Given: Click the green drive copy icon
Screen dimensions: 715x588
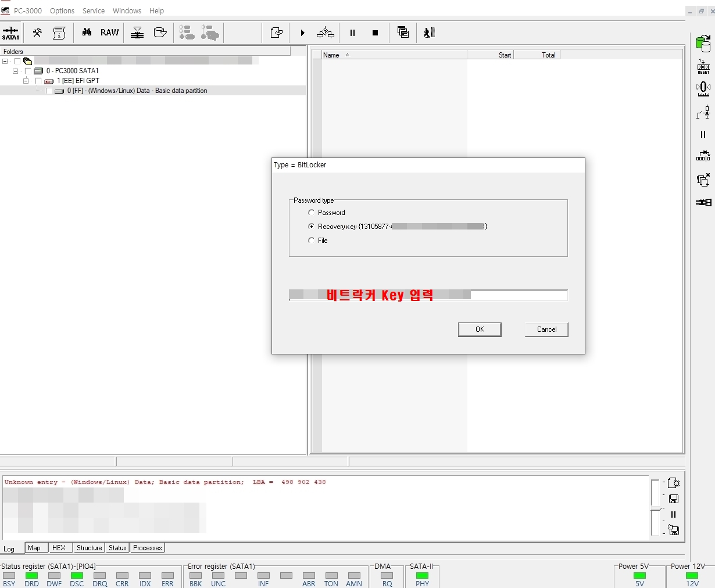Looking at the screenshot, I should pos(703,44).
